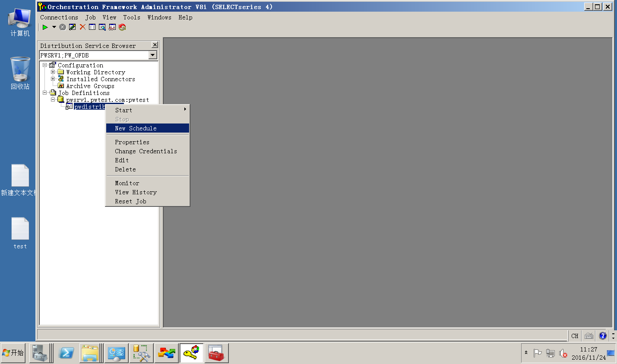617x364 pixels.
Task: Click the green Start job toolbar icon
Action: pyautogui.click(x=45, y=27)
